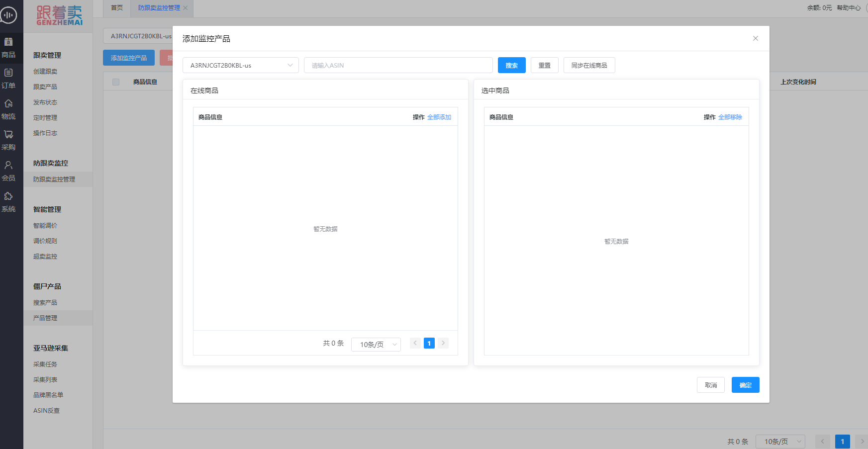Click the 余额: 0元 text
Screen dimensions: 868x449
[x=819, y=8]
